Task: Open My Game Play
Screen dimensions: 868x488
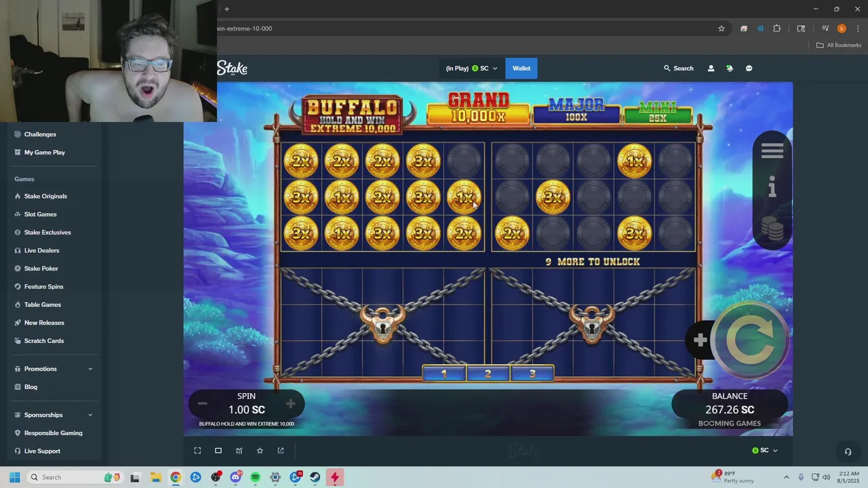Action: (x=45, y=152)
